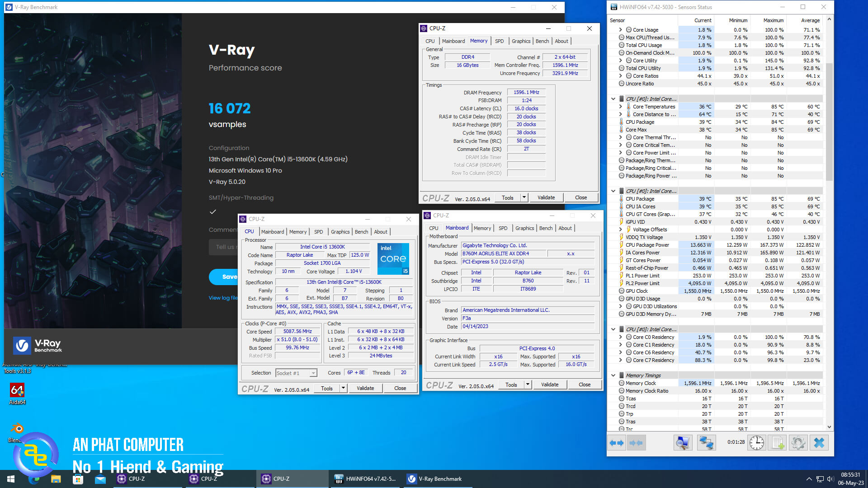Click the expand-columns double arrow icon in HWiNFO
This screenshot has width=868, height=488.
[x=617, y=443]
